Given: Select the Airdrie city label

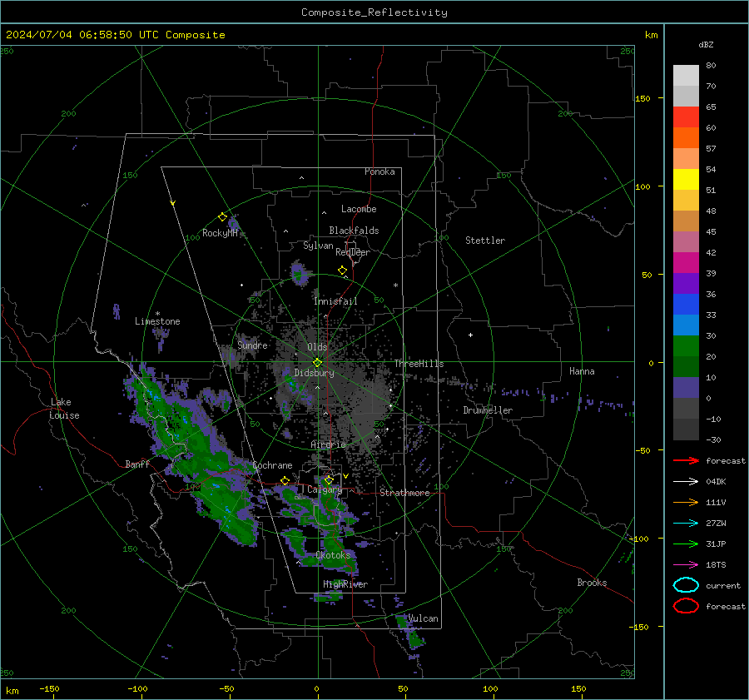Looking at the screenshot, I should coord(328,444).
